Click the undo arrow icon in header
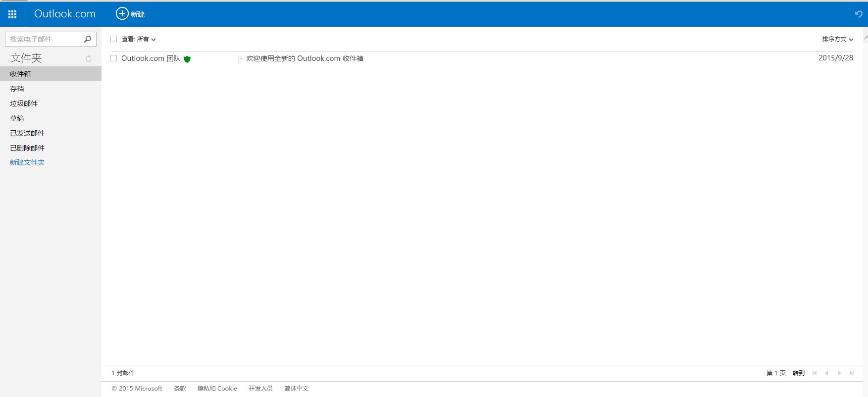The height and width of the screenshot is (397, 868). click(858, 14)
